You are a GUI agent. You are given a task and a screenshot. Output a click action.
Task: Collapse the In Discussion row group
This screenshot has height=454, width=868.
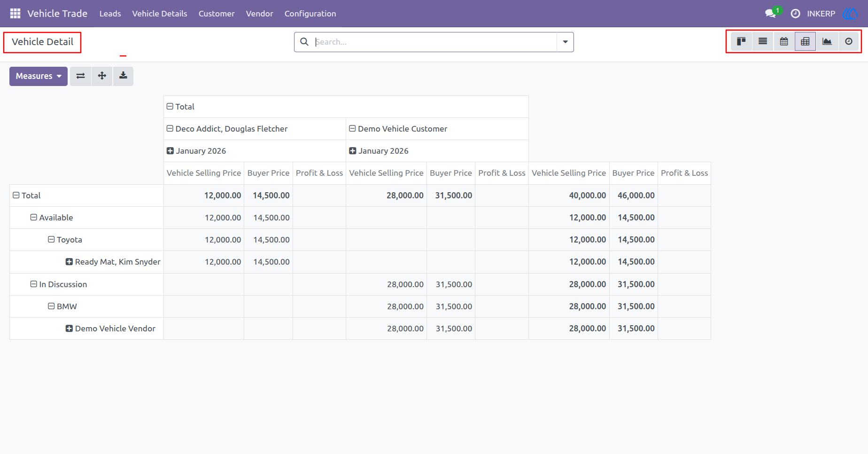pyautogui.click(x=59, y=284)
